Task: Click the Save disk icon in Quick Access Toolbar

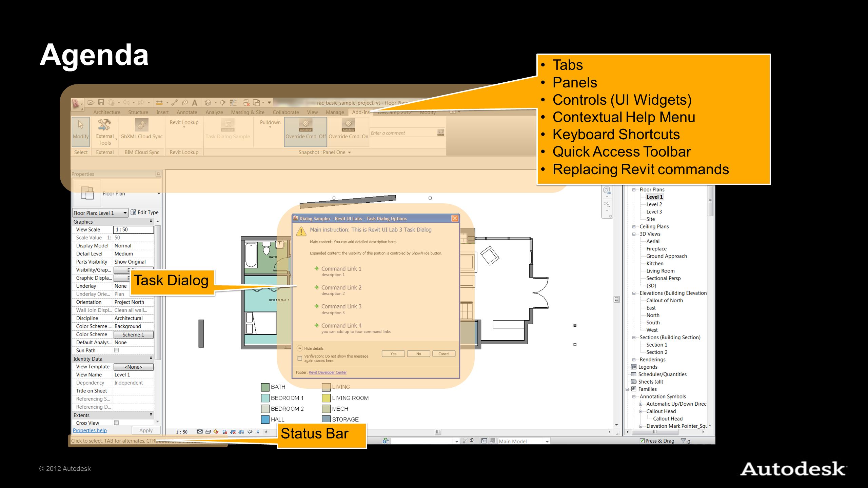Action: (x=101, y=102)
